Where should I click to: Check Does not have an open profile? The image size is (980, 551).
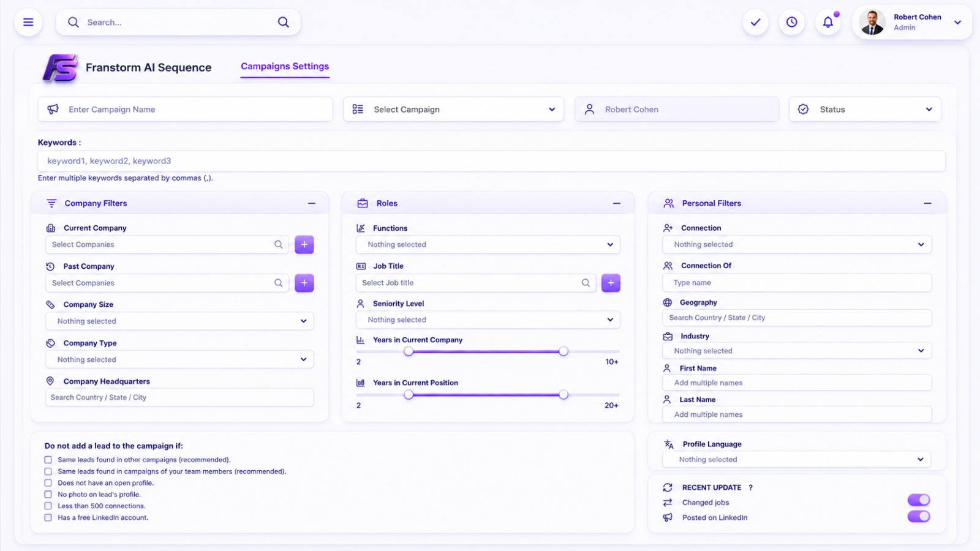point(48,483)
